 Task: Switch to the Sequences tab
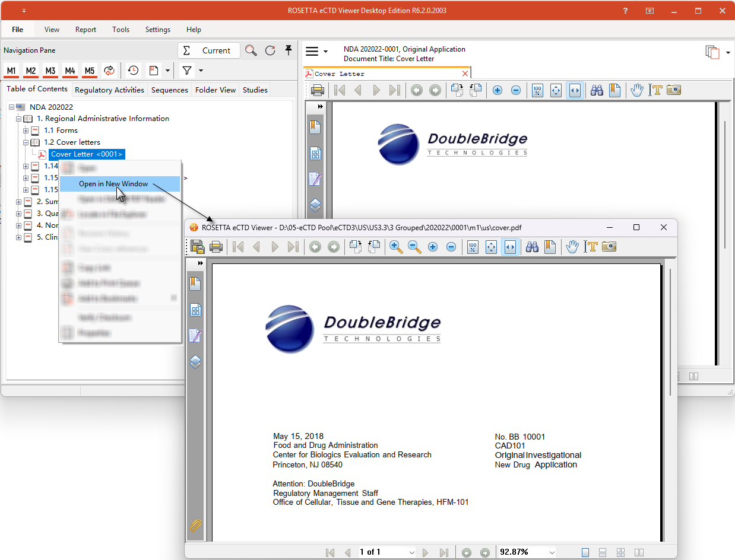[169, 90]
